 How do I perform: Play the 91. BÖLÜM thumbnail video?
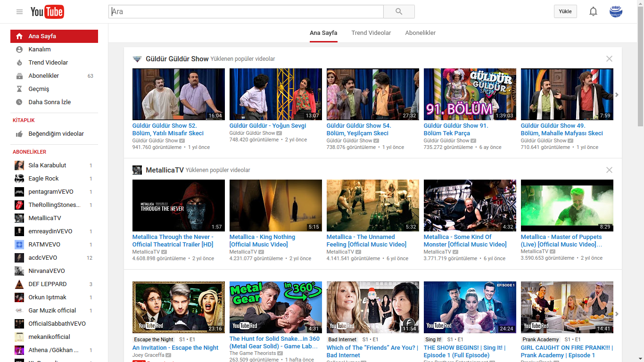tap(470, 94)
